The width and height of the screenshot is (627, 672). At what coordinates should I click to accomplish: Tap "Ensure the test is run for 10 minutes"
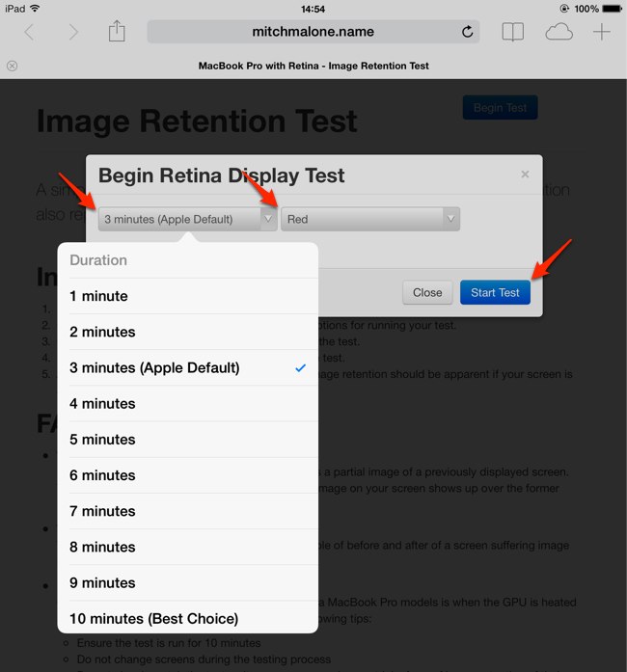click(x=169, y=643)
